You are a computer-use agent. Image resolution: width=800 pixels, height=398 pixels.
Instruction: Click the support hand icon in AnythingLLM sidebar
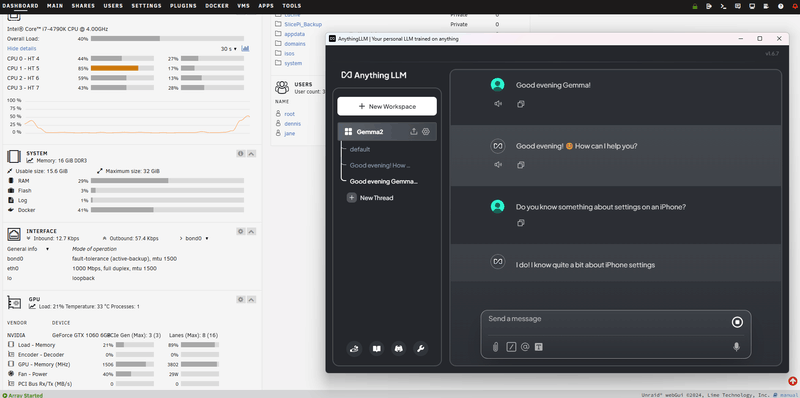353,349
